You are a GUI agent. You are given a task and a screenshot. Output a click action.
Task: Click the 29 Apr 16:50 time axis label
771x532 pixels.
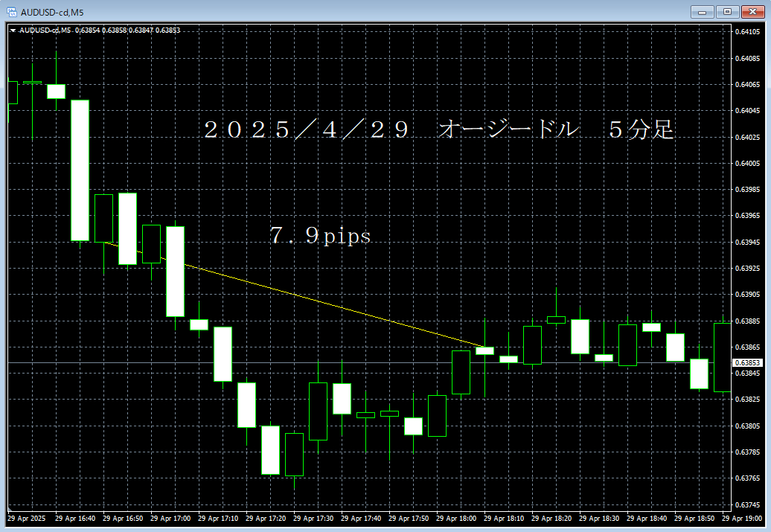pos(123,518)
